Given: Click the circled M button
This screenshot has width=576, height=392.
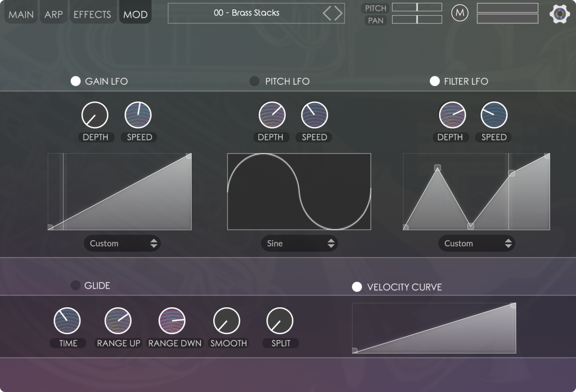Looking at the screenshot, I should [x=460, y=13].
